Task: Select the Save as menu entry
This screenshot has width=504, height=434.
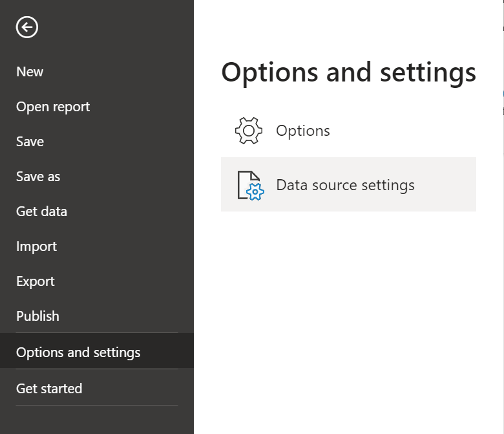Action: 38,177
